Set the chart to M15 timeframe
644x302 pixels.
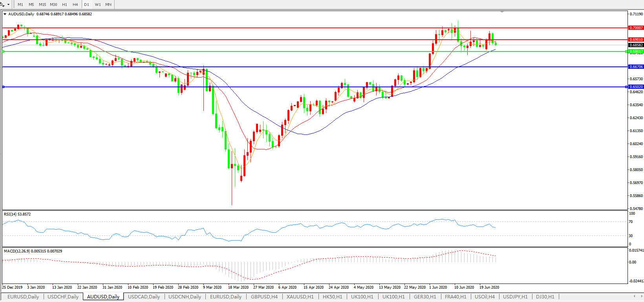click(x=42, y=5)
